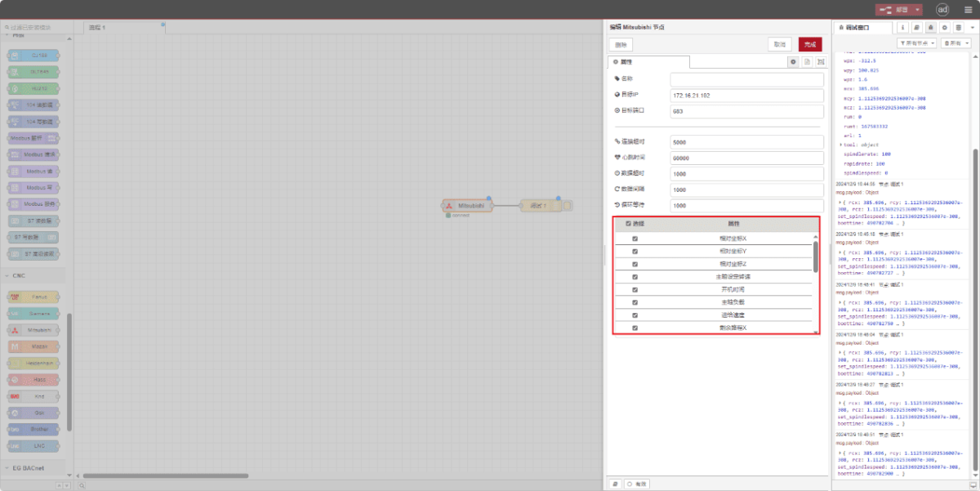The width and height of the screenshot is (980, 491).
Task: Pick the Heidenhain palette node
Action: coord(33,363)
